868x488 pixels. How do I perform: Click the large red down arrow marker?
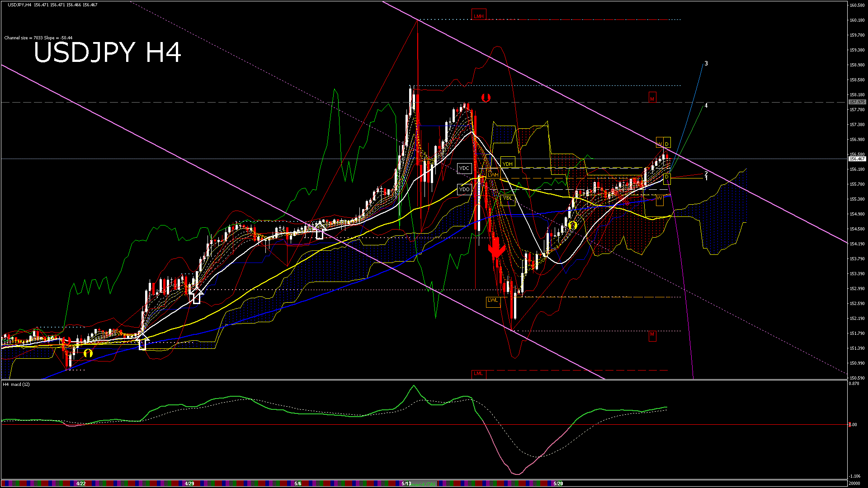coord(496,248)
